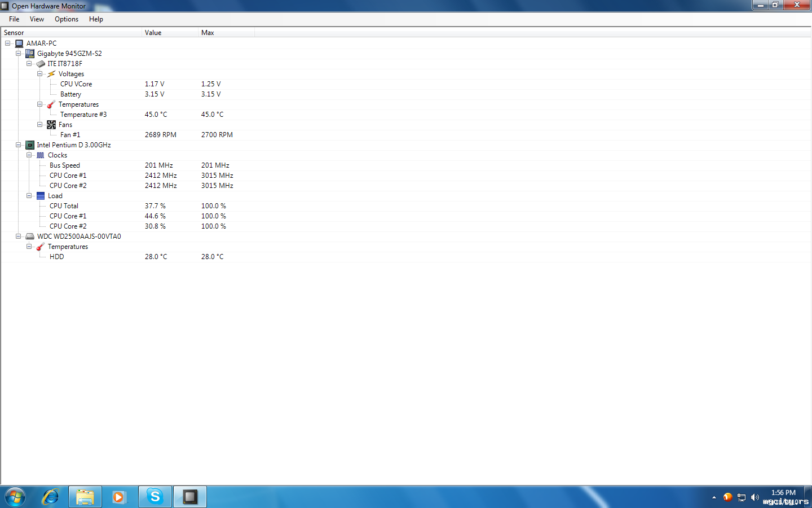Click the Sensor column header

click(x=71, y=33)
